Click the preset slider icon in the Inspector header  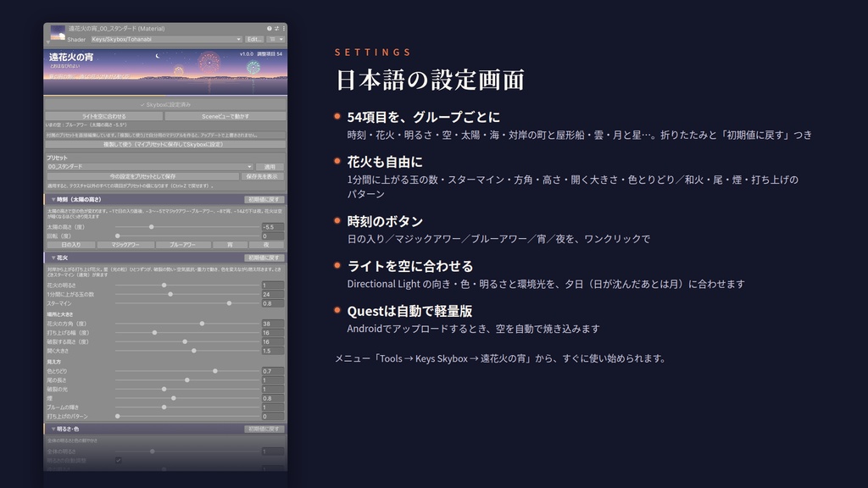tap(277, 28)
